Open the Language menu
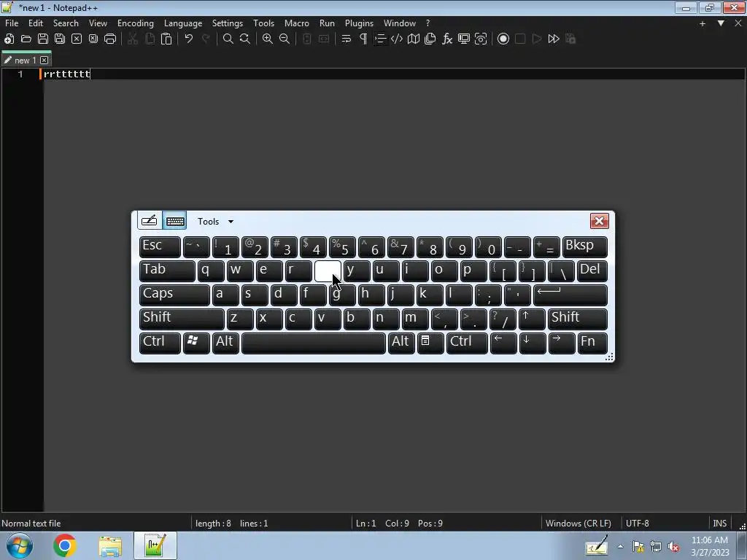 (x=183, y=23)
